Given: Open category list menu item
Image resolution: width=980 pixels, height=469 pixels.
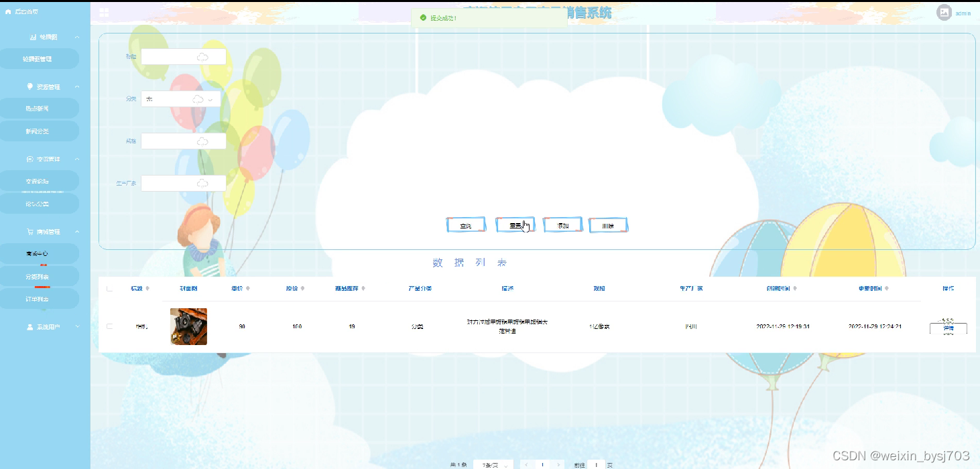Looking at the screenshot, I should coord(38,276).
